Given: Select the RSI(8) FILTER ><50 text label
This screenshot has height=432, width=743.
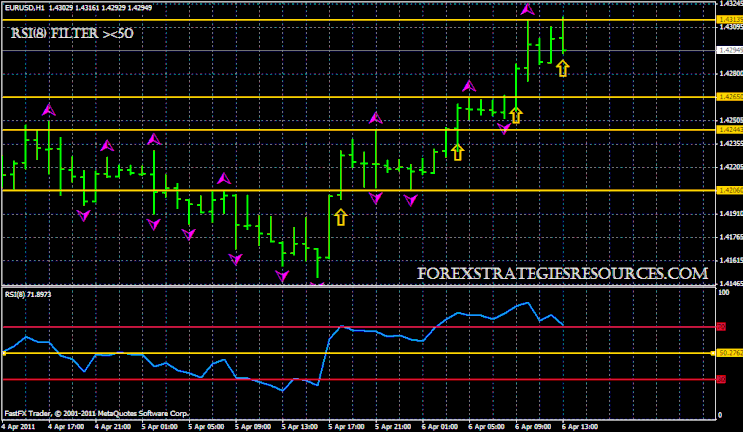Looking at the screenshot, I should (x=72, y=34).
